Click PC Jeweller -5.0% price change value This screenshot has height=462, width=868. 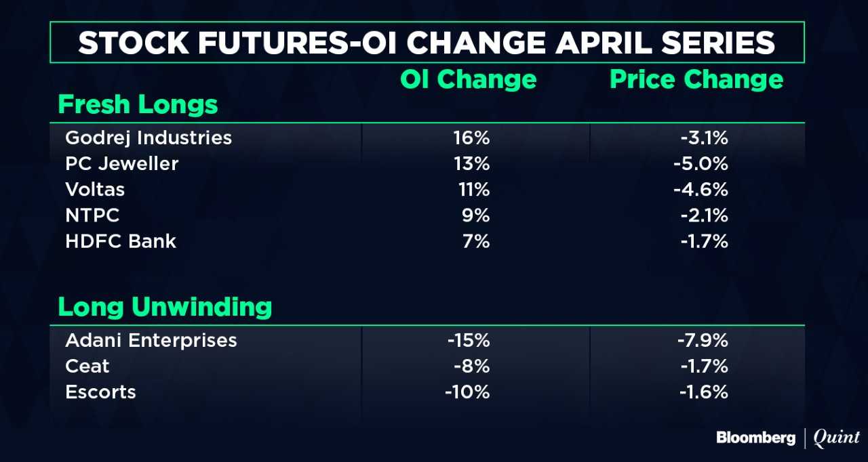701,164
